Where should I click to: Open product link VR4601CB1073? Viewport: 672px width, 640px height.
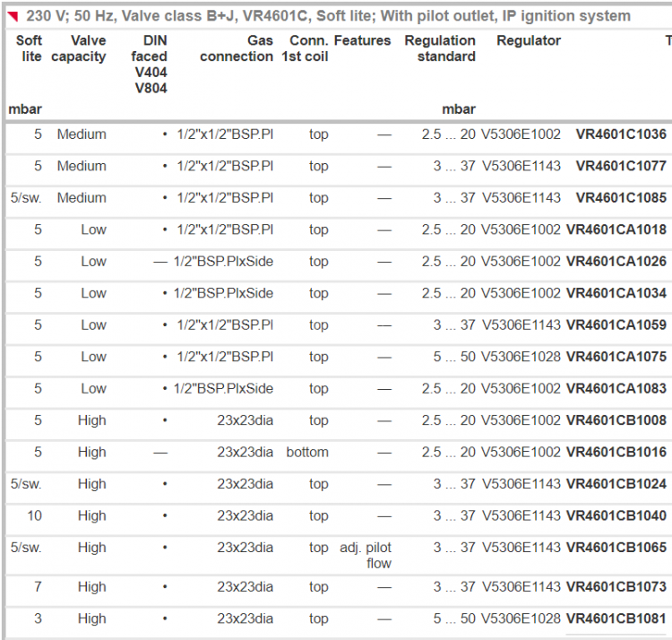(x=616, y=586)
